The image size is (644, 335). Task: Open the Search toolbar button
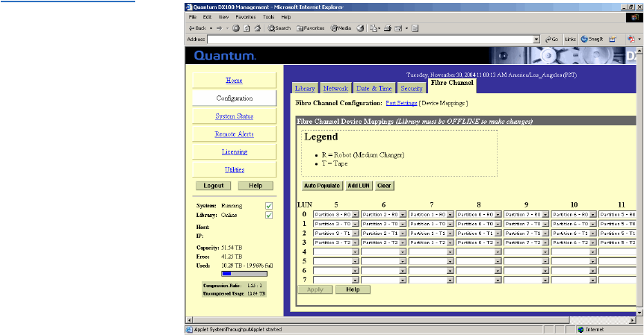pos(279,28)
